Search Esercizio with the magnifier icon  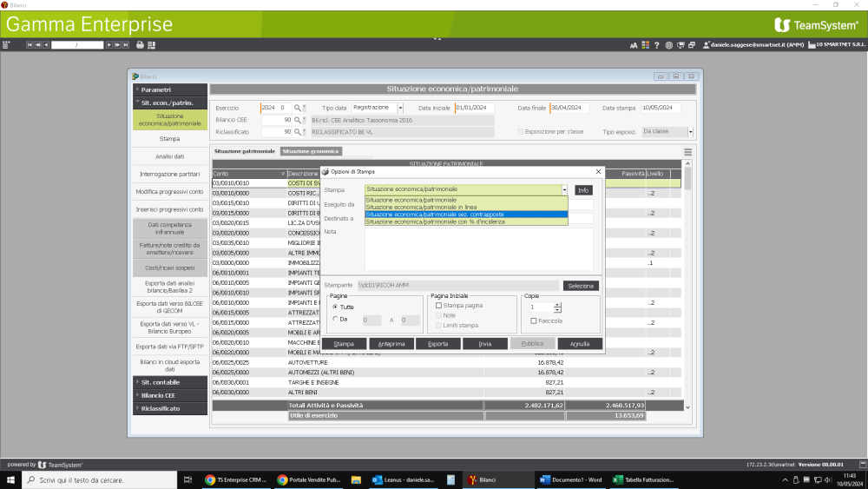[x=298, y=108]
